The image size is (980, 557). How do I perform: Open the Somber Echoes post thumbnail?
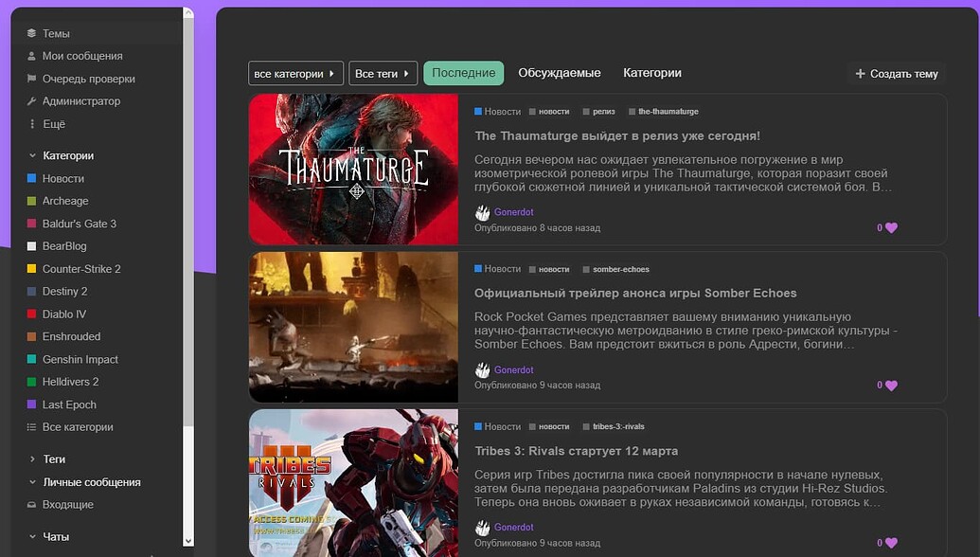tap(353, 327)
